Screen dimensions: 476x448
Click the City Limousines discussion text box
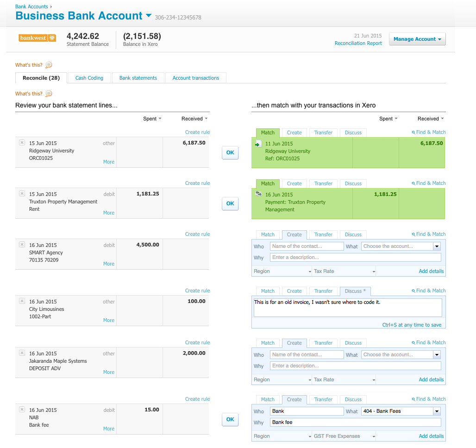click(347, 307)
